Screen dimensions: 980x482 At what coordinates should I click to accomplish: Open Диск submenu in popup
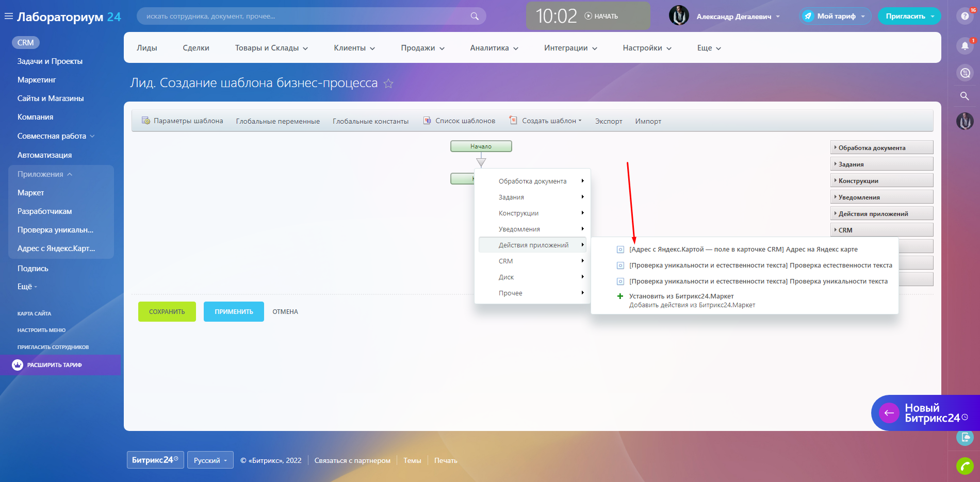pyautogui.click(x=532, y=277)
